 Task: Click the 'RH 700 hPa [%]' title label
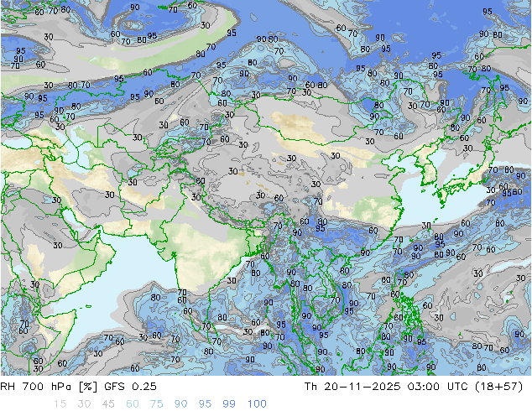pyautogui.click(x=49, y=386)
